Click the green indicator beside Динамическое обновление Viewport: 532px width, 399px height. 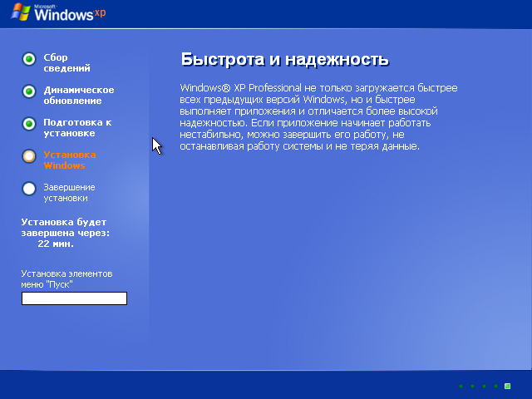click(x=29, y=91)
